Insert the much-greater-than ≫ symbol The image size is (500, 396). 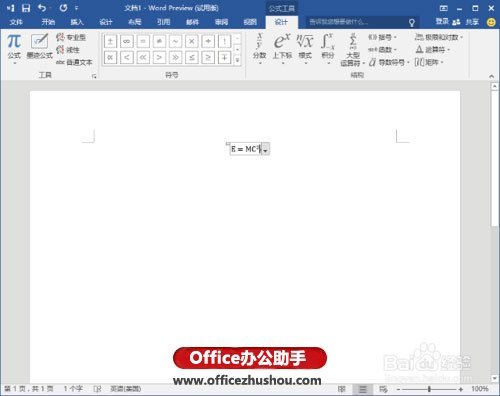[x=176, y=57]
